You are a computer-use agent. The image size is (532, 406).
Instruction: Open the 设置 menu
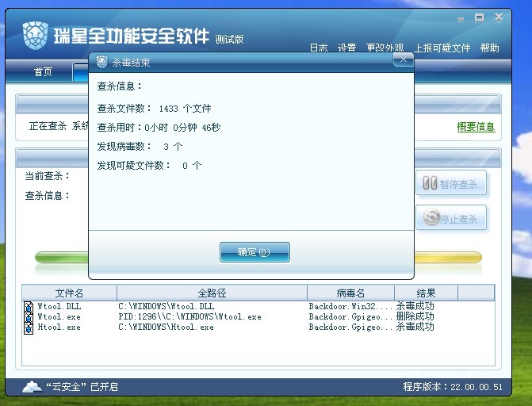(346, 48)
